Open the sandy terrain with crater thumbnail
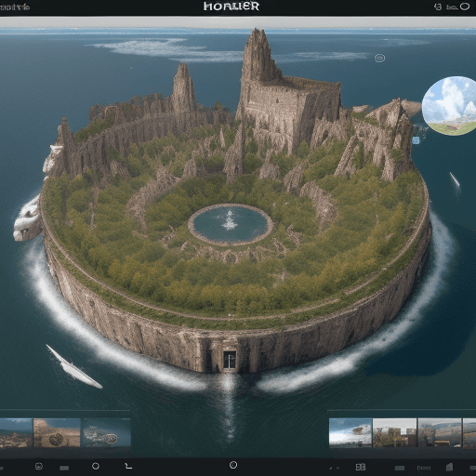Screen dimensions: 476x476 pyautogui.click(x=57, y=432)
